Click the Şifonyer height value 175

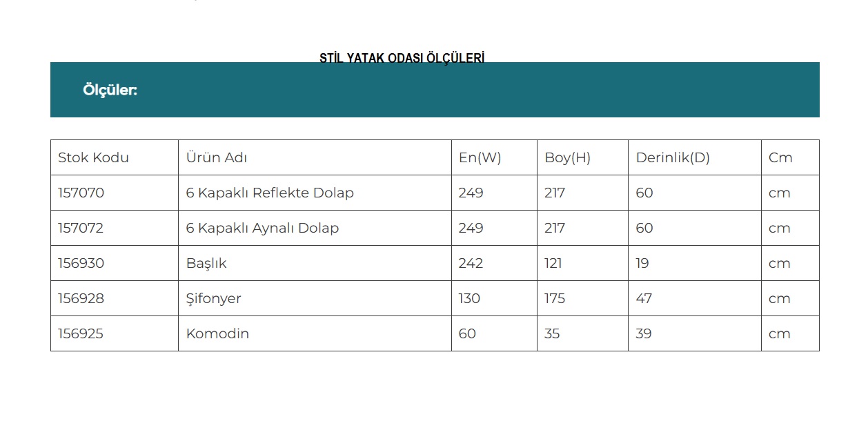click(555, 298)
